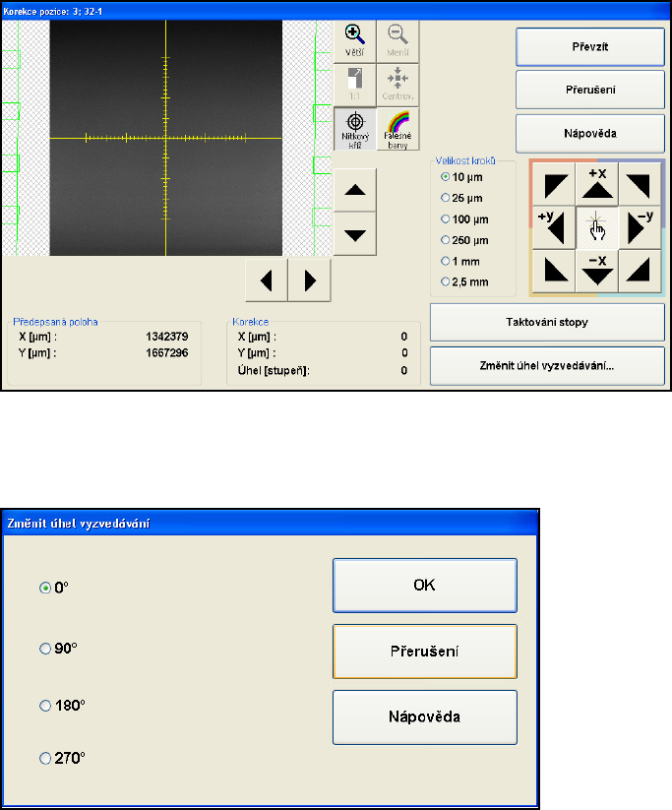Click crosshair center in camera image

pos(165,136)
